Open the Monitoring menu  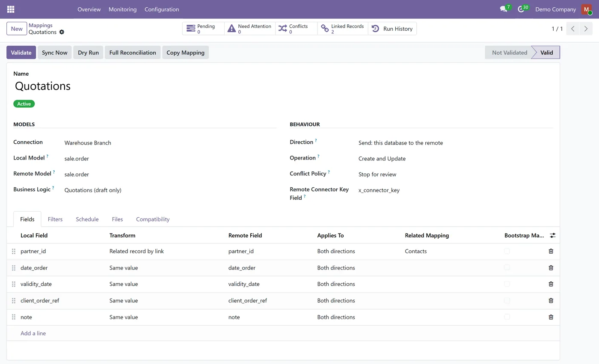click(x=122, y=9)
